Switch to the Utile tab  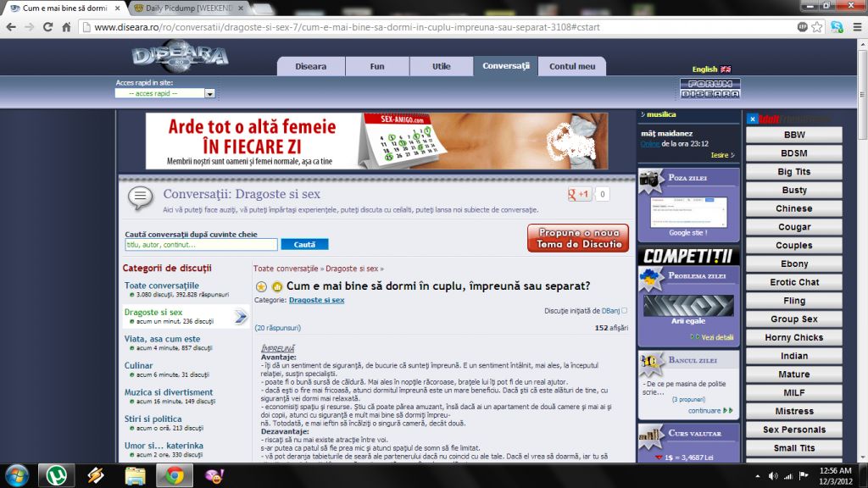coord(441,66)
